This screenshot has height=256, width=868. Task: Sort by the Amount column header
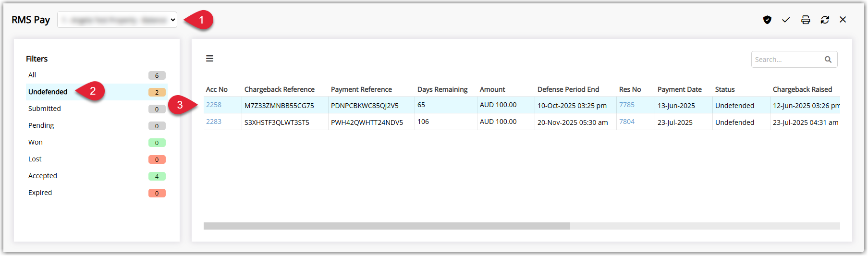pos(492,89)
